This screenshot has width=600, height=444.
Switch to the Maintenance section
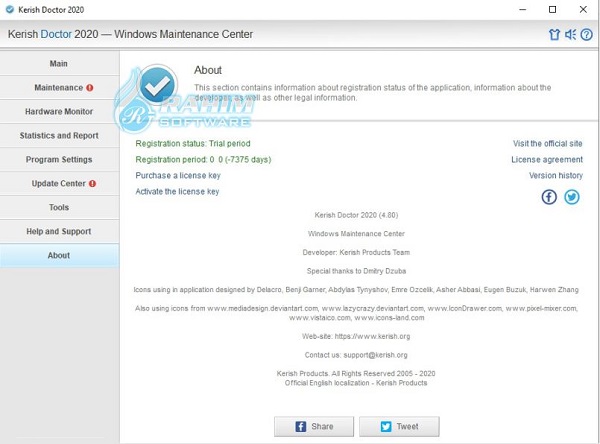coord(59,88)
